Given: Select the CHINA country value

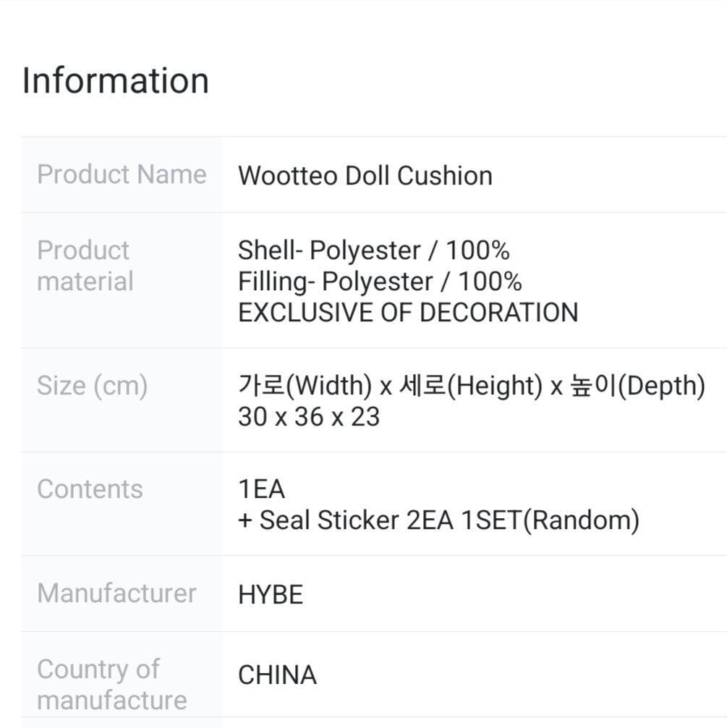Looking at the screenshot, I should (277, 675).
